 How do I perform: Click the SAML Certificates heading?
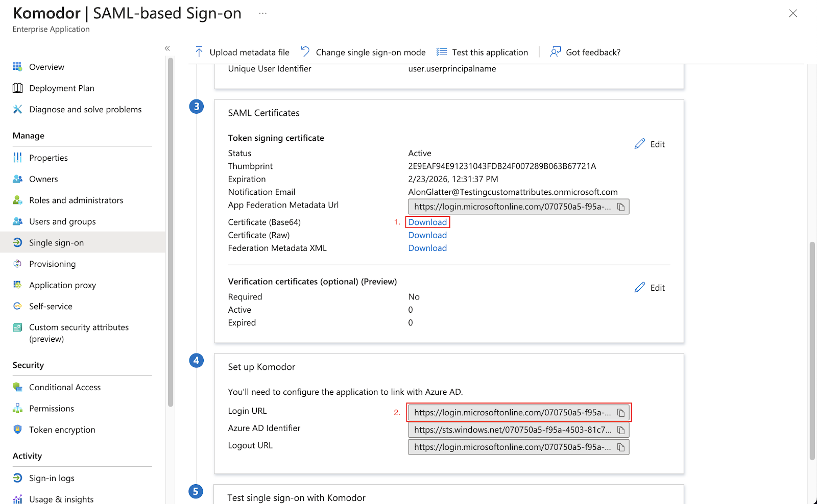(263, 113)
